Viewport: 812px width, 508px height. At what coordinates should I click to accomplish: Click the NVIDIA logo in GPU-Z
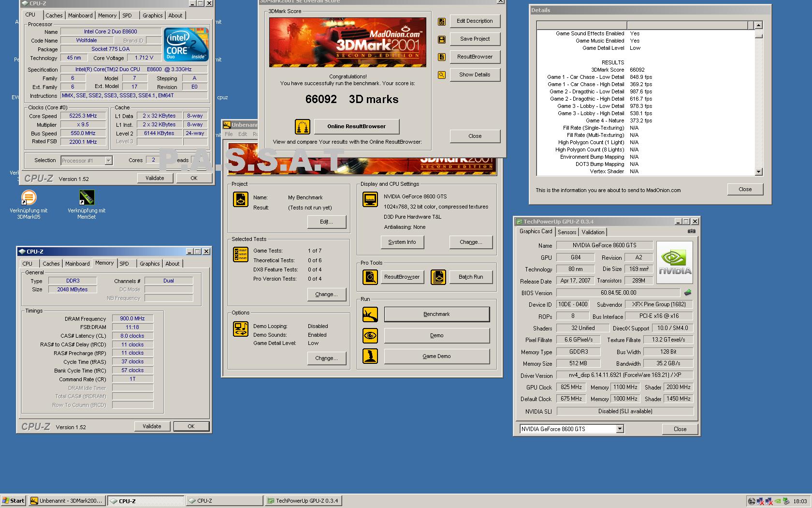tap(675, 262)
